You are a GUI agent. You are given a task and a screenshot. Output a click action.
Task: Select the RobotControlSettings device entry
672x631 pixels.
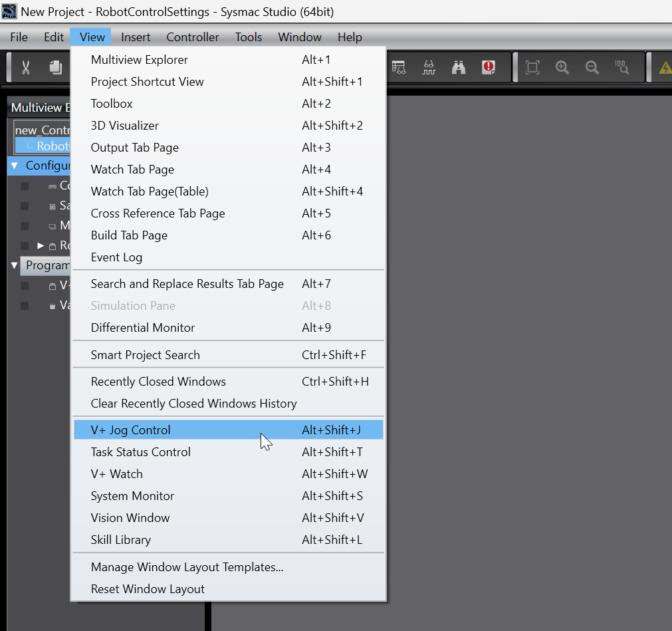(43, 146)
